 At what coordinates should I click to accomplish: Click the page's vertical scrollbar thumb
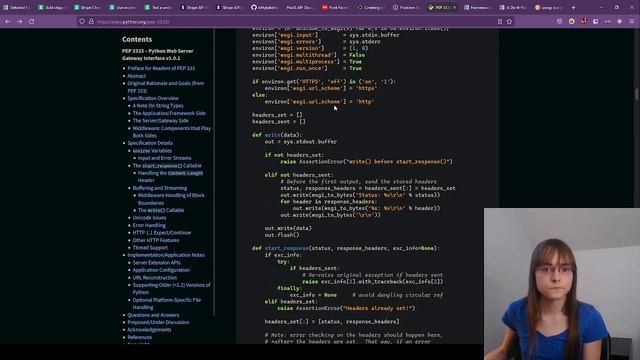(636, 94)
